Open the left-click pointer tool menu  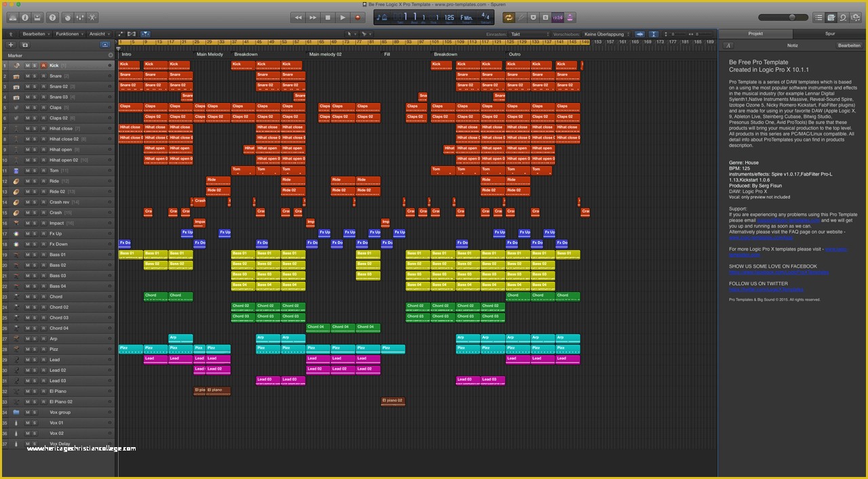(351, 34)
